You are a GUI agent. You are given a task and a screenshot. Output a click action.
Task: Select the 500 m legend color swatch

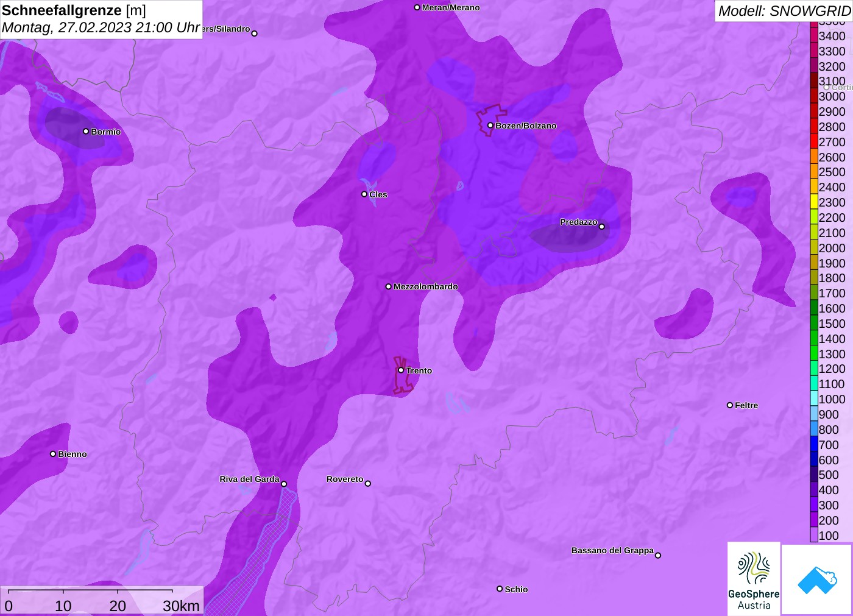814,475
